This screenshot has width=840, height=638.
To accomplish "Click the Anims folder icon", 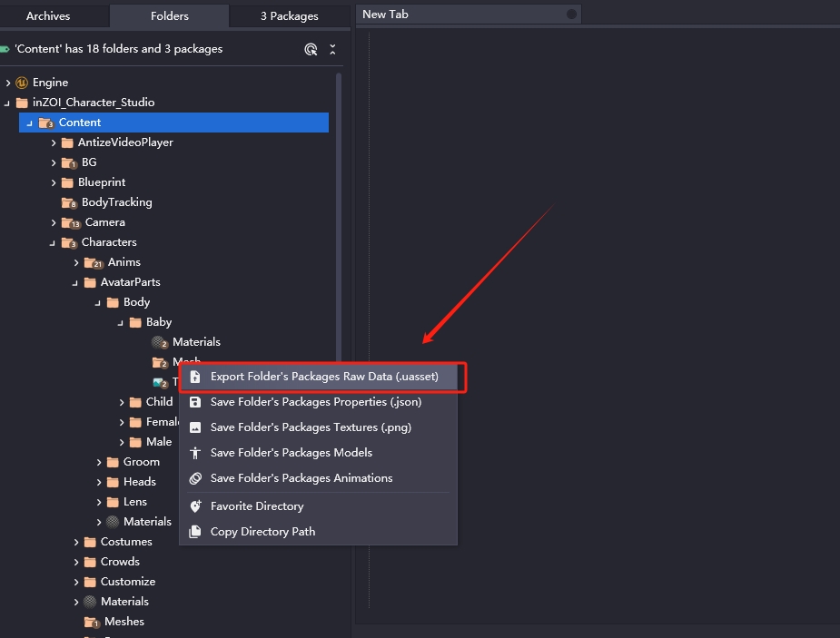I will 93,262.
